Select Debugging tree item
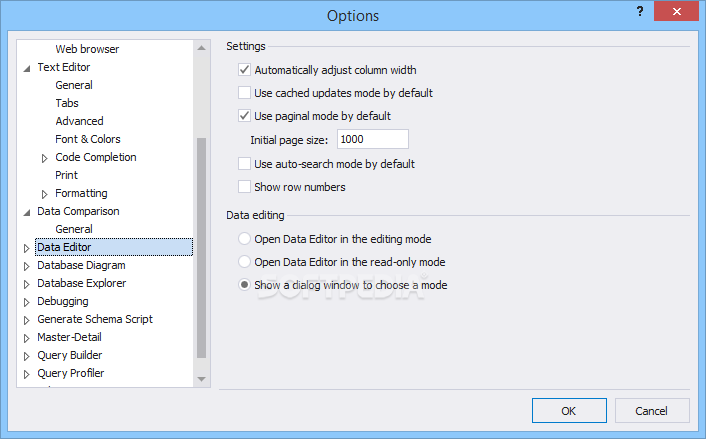Viewport: 706px width, 439px height. pos(63,301)
